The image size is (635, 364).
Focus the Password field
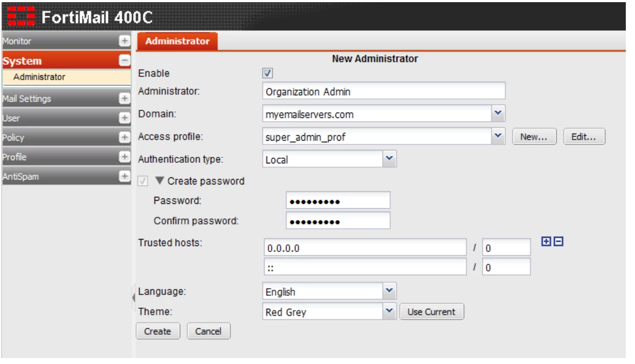pos(338,201)
